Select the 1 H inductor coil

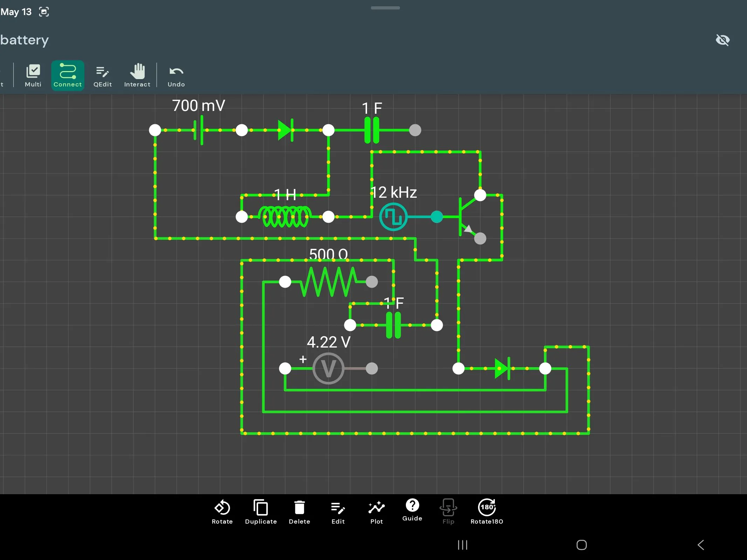point(285,217)
